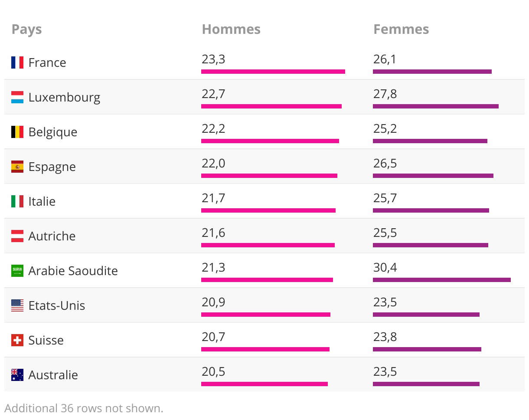The image size is (529, 420).
Task: Click the Etats-Unis flag icon
Action: point(17,305)
